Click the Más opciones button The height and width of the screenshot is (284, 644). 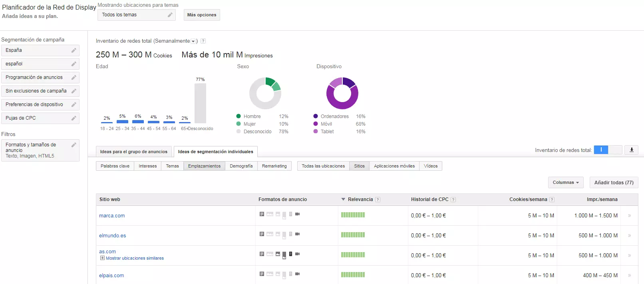201,15
